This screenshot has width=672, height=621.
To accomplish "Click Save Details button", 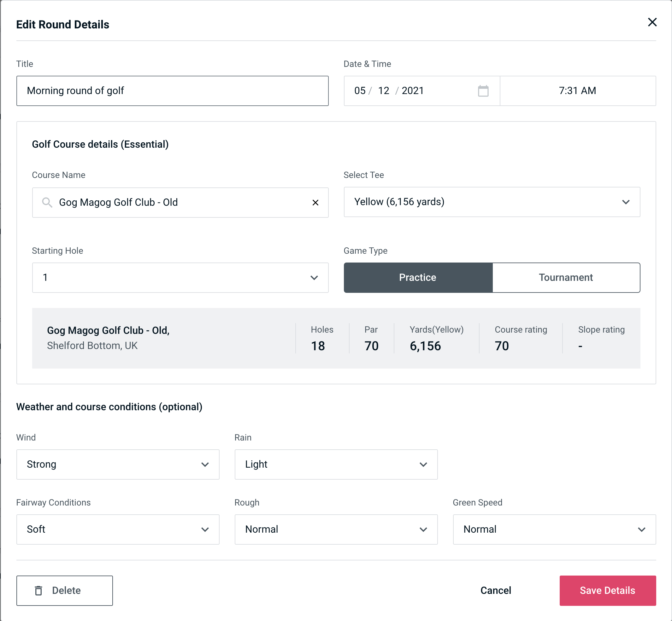I will [608, 591].
